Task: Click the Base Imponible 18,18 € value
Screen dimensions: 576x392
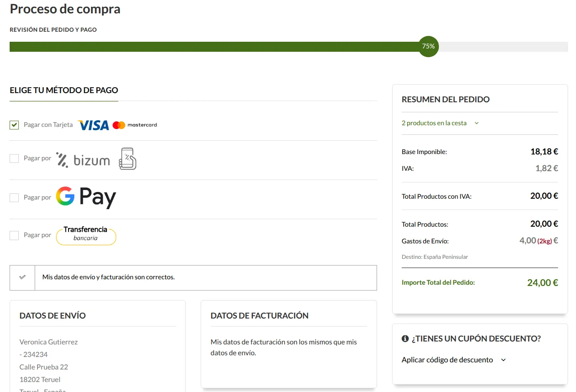Action: [x=544, y=152]
